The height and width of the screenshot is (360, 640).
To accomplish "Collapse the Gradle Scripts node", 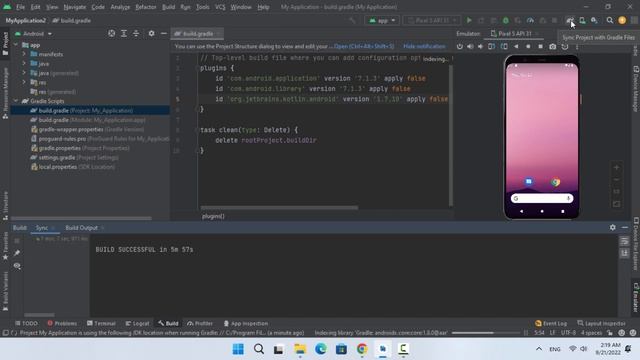I will pos(16,101).
